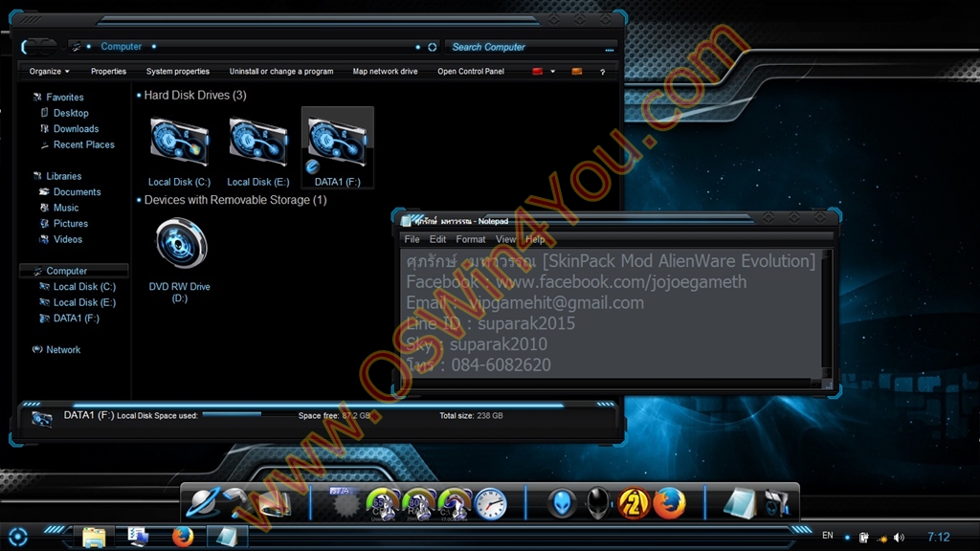Open Notepad File menu
Image resolution: width=980 pixels, height=551 pixels.
(x=412, y=239)
